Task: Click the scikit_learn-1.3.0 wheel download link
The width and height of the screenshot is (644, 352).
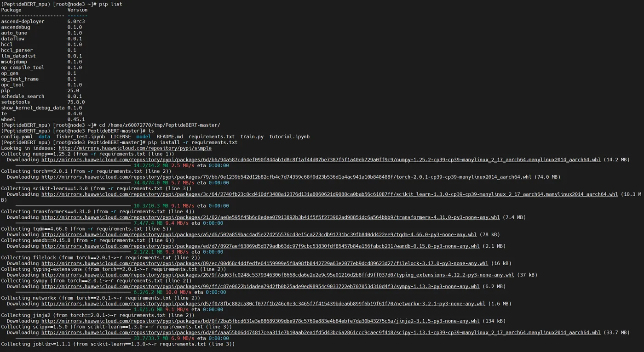Action: pos(330,194)
